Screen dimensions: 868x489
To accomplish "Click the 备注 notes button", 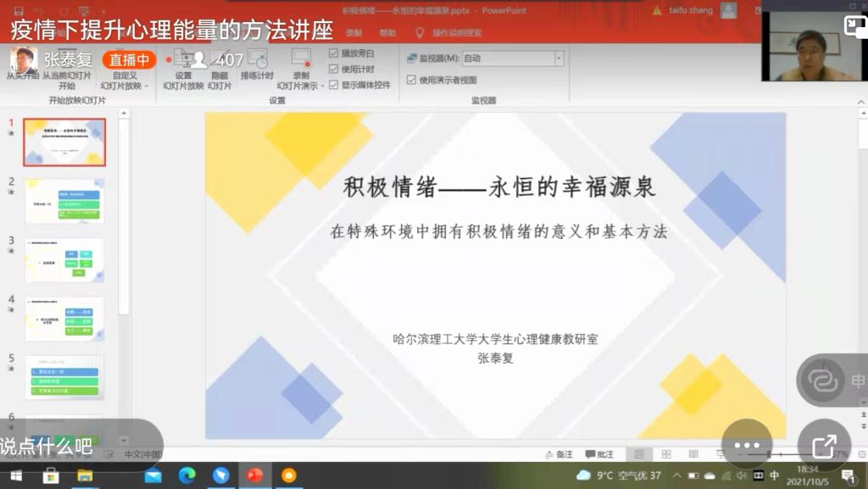I will (x=559, y=454).
